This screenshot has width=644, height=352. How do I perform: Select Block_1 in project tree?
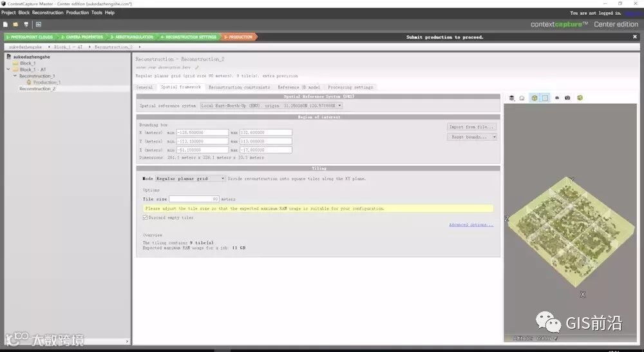tap(28, 63)
